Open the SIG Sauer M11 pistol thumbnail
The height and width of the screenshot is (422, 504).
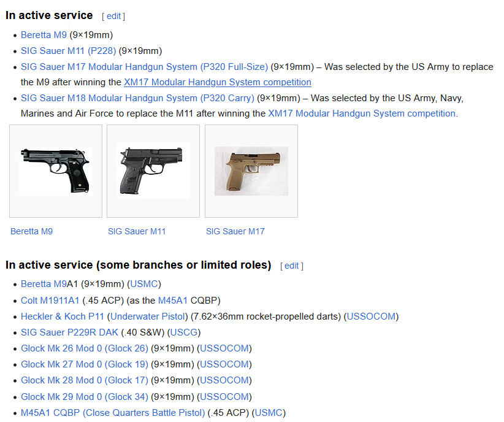tap(153, 171)
